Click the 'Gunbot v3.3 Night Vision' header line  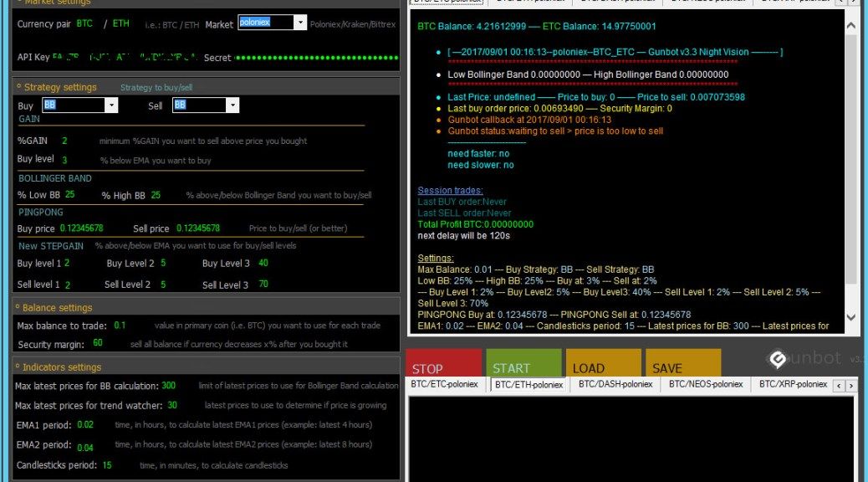click(x=615, y=52)
